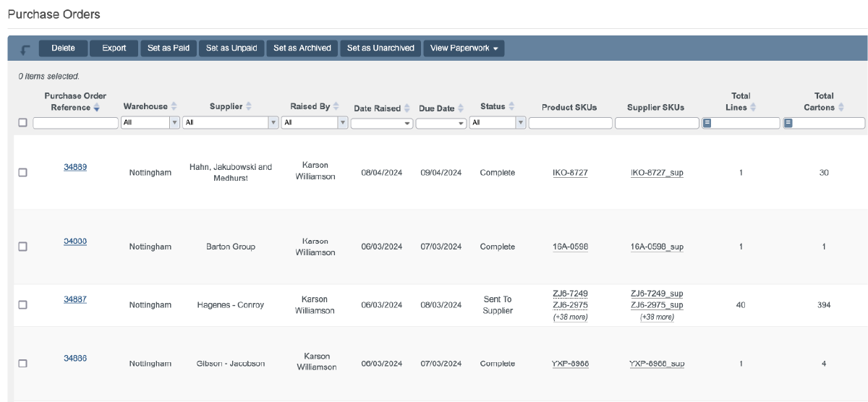Open the Total Lines filter operator icon

[707, 123]
